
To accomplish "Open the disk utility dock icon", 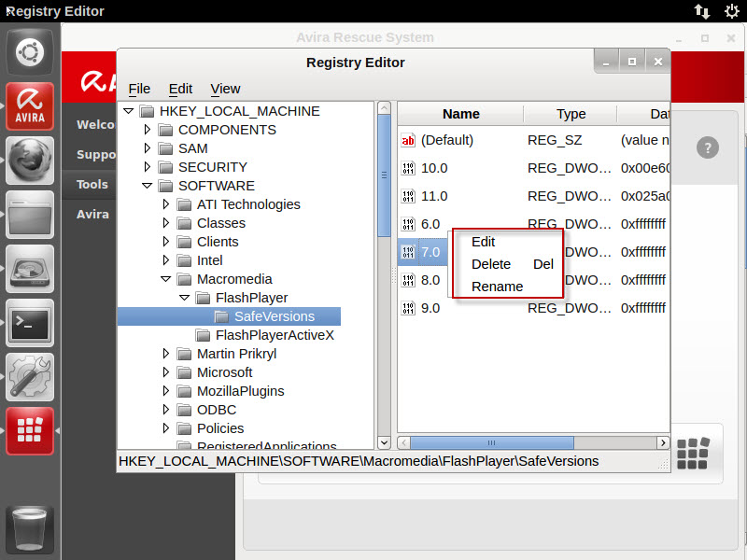I will 30,269.
